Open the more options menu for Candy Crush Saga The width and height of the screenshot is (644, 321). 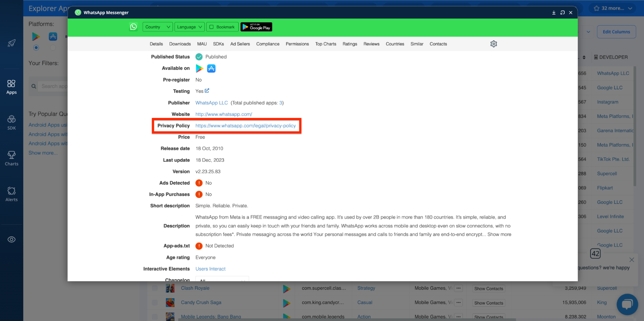pyautogui.click(x=458, y=303)
